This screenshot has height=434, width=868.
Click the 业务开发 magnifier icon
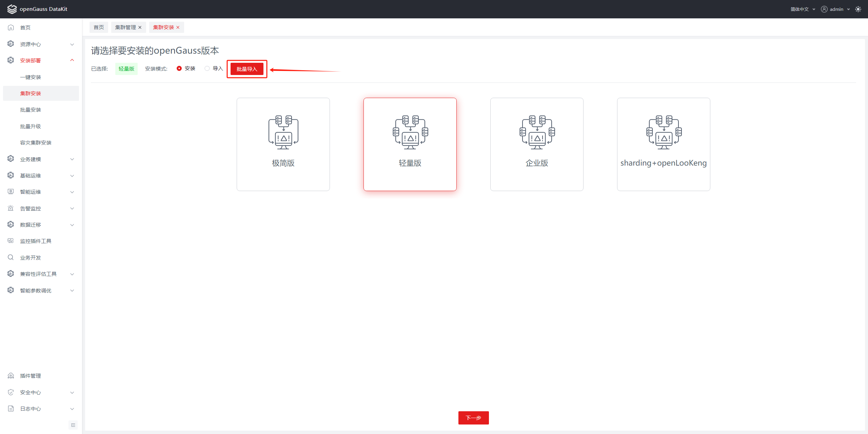pyautogui.click(x=11, y=258)
